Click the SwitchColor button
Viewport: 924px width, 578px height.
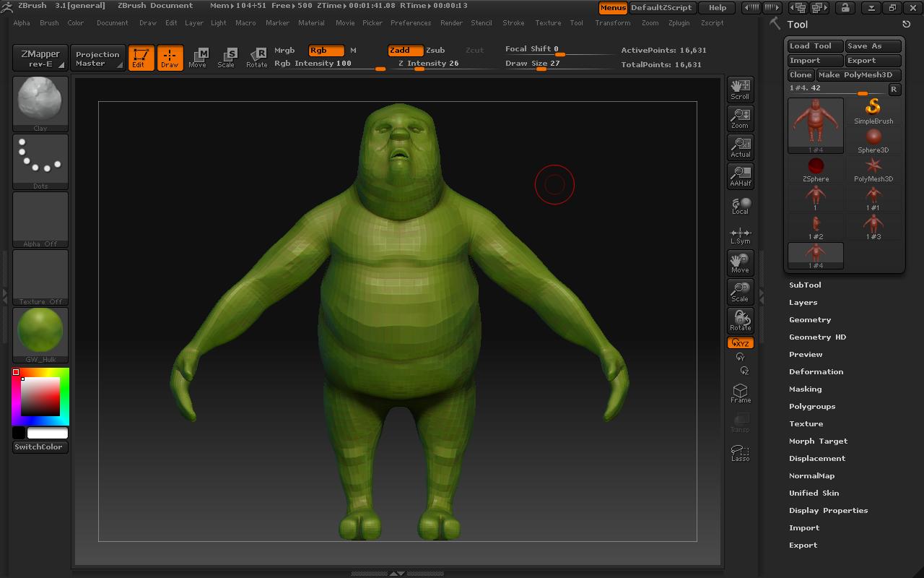click(40, 447)
